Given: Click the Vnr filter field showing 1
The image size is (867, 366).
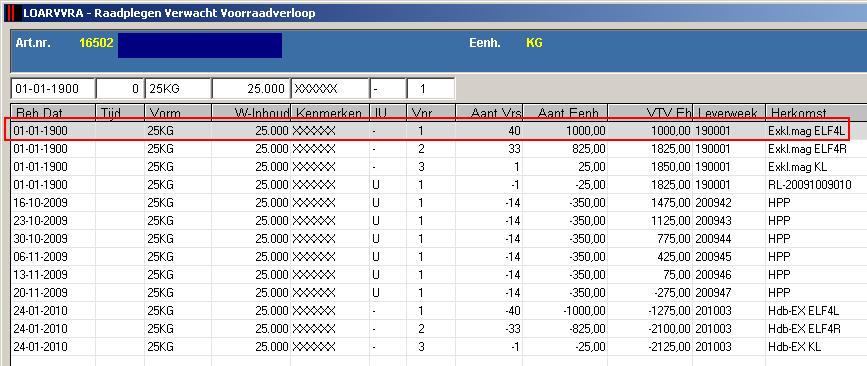Looking at the screenshot, I should pyautogui.click(x=431, y=89).
